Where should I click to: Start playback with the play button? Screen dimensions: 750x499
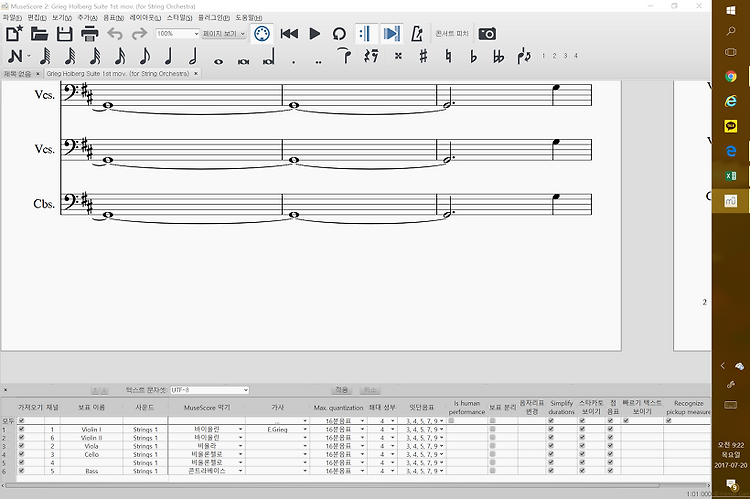tap(314, 33)
